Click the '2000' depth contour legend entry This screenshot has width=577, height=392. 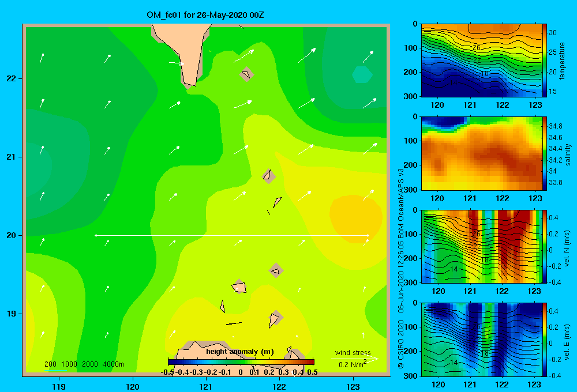point(90,364)
